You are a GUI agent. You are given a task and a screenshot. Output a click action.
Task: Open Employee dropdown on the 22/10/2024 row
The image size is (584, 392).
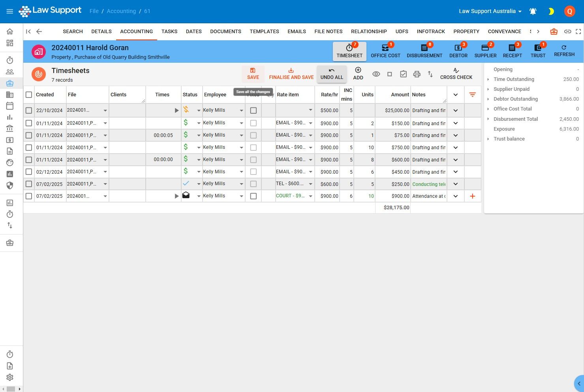(241, 111)
